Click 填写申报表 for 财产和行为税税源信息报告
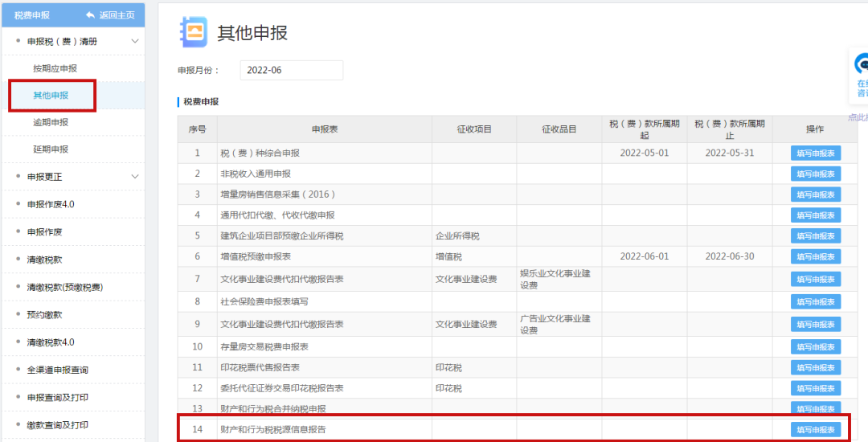868x442 pixels. pos(815,430)
